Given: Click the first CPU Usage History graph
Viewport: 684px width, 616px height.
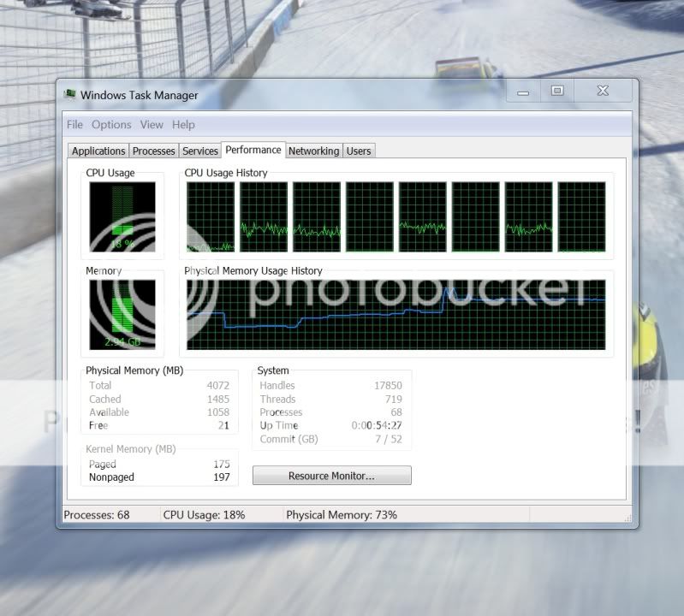Looking at the screenshot, I should click(211, 217).
